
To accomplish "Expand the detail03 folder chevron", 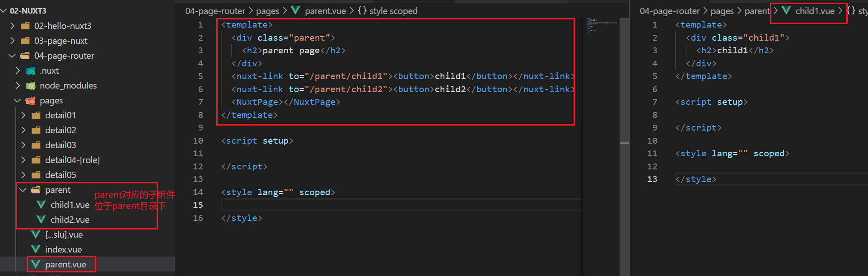I will [23, 145].
